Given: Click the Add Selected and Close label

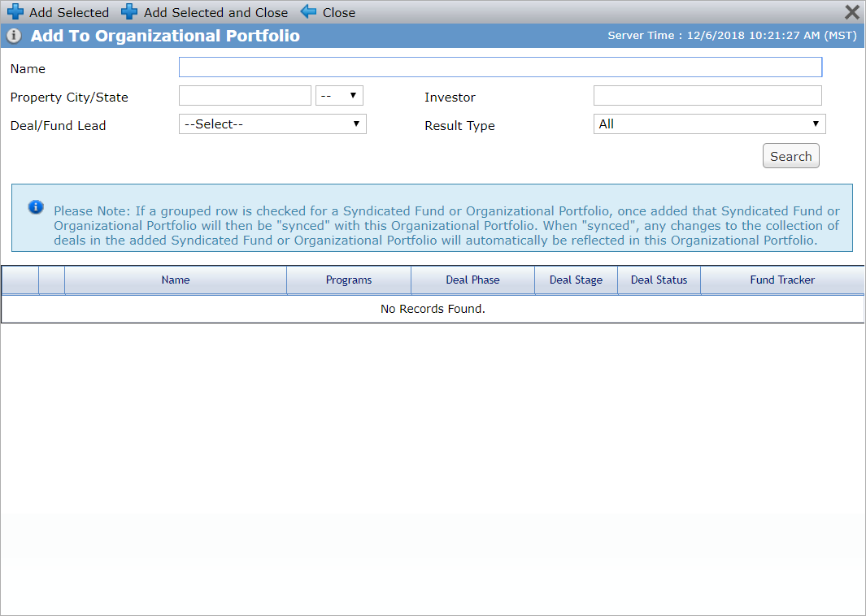Looking at the screenshot, I should [x=216, y=12].
